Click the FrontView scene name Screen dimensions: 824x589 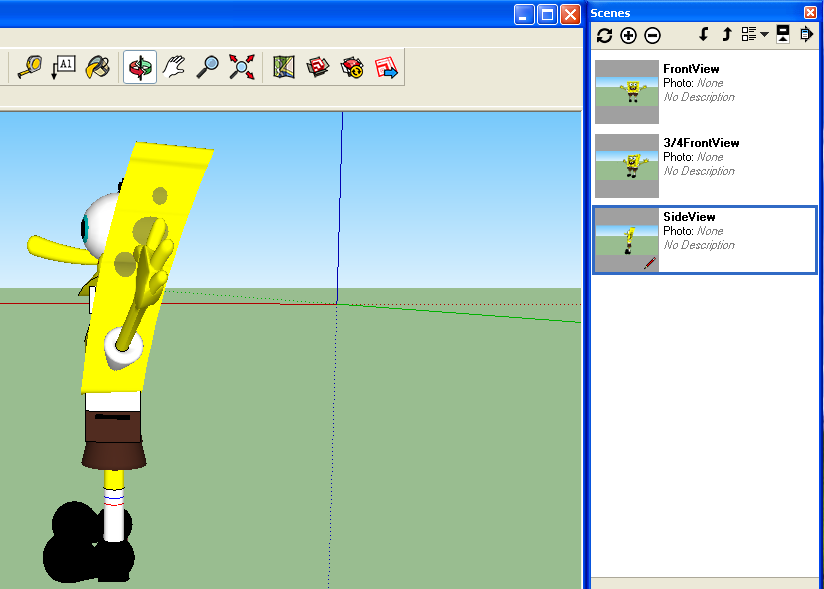691,69
